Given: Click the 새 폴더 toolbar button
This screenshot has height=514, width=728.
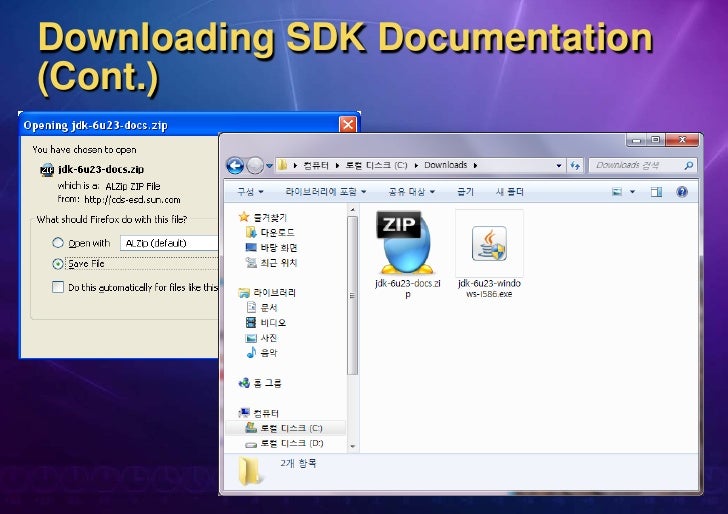Looking at the screenshot, I should (x=510, y=192).
